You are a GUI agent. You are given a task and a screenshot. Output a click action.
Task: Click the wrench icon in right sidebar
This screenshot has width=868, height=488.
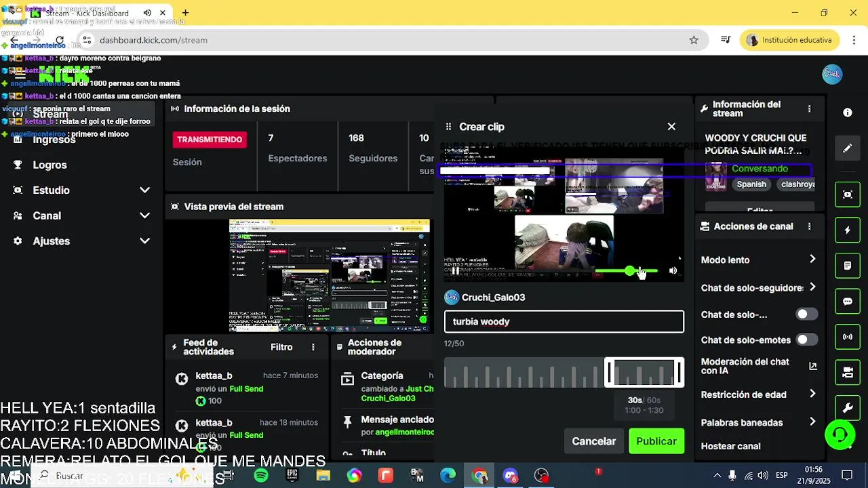848,407
